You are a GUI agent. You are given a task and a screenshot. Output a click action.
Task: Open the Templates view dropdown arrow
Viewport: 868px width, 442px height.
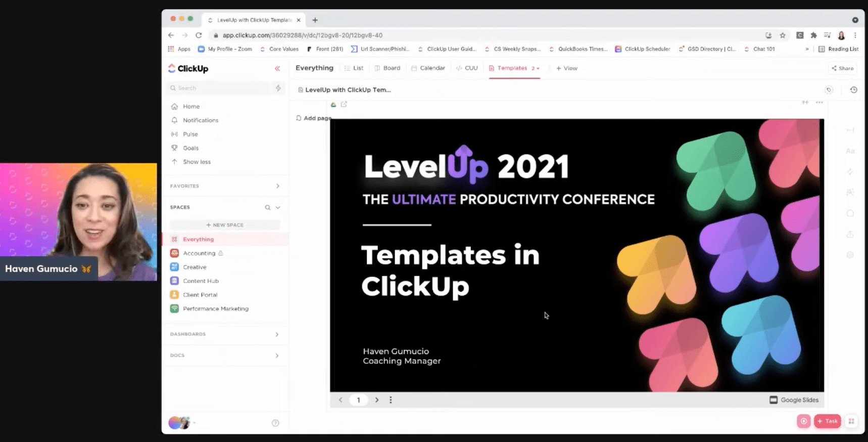click(538, 68)
